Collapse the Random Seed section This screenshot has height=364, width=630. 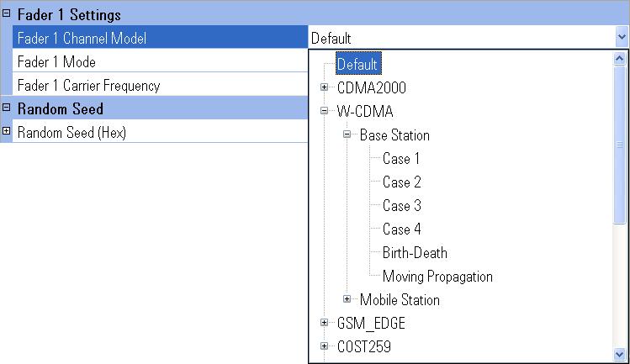pyautogui.click(x=6, y=108)
